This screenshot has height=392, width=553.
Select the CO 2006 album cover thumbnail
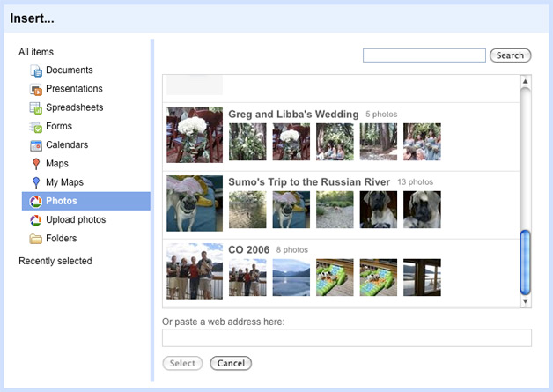[195, 271]
